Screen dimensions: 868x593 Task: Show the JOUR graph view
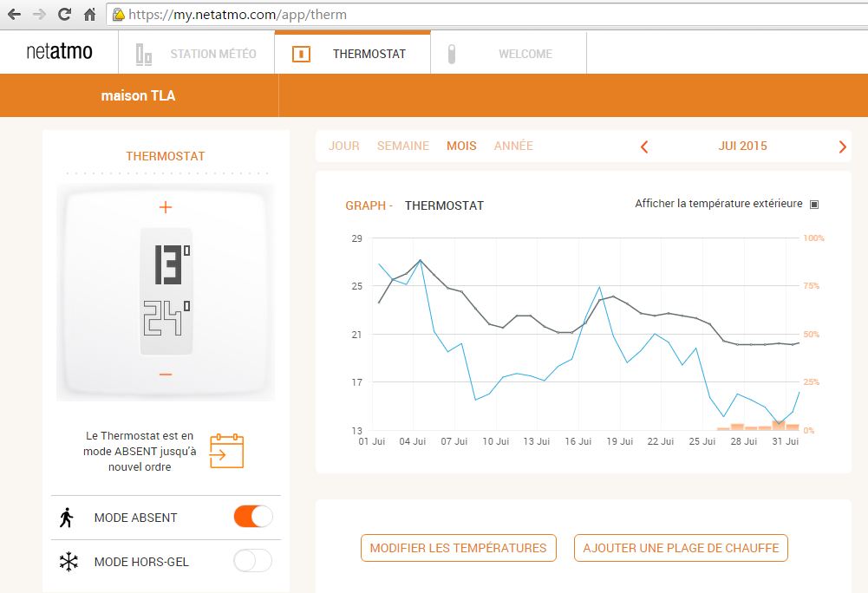pos(343,146)
